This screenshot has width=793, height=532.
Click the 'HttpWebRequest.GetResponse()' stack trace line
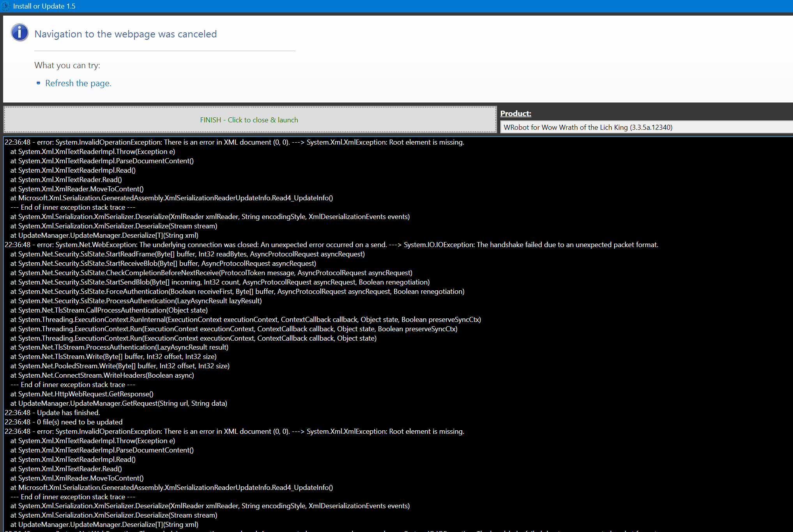82,394
